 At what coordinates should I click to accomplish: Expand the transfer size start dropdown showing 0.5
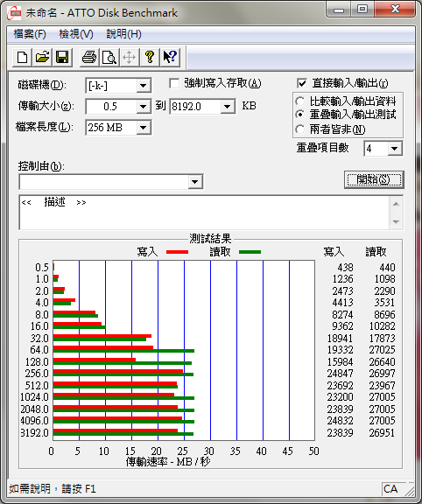point(143,107)
